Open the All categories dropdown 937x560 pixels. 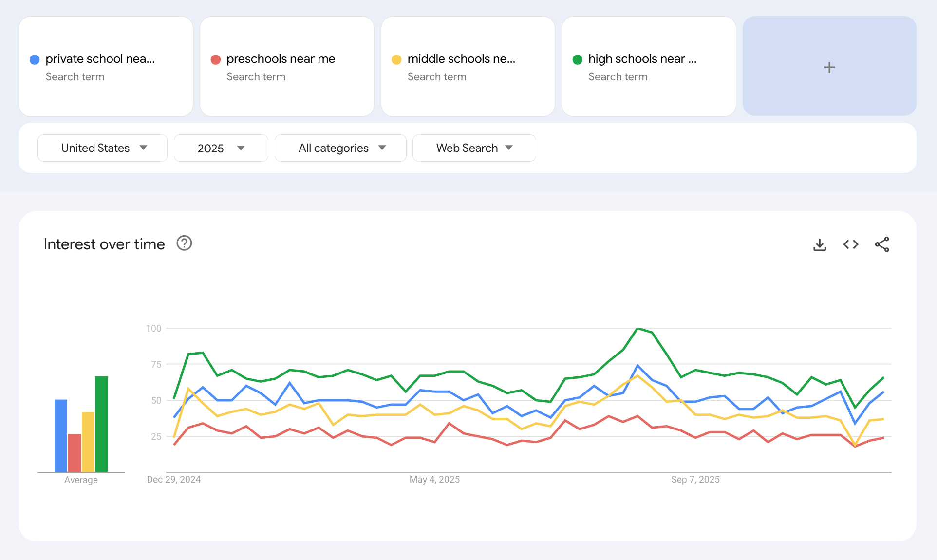tap(340, 148)
